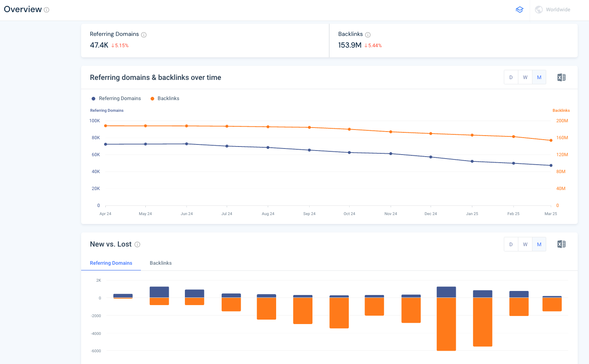Image resolution: width=589 pixels, height=364 pixels.
Task: Export the New vs. Lost data to Excel
Action: tap(561, 244)
